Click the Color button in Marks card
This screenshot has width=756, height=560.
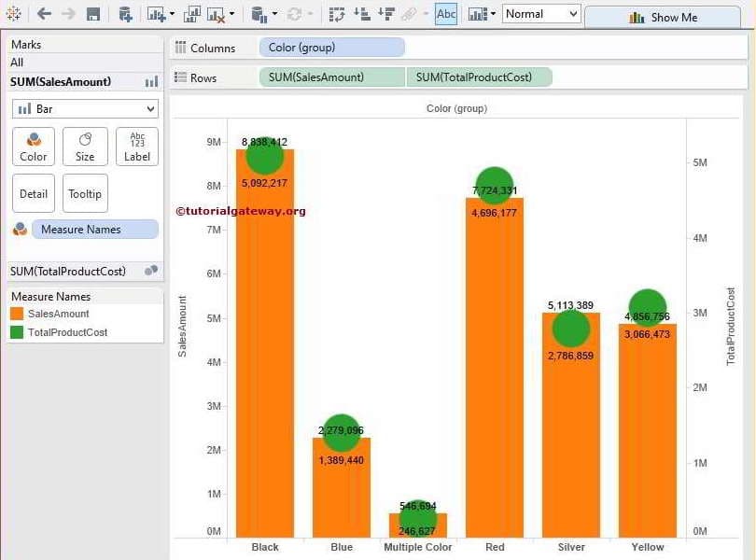pyautogui.click(x=34, y=147)
